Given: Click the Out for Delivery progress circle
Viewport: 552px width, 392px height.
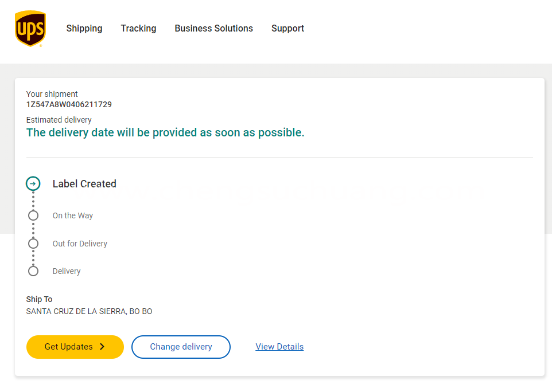Looking at the screenshot, I should click(33, 244).
